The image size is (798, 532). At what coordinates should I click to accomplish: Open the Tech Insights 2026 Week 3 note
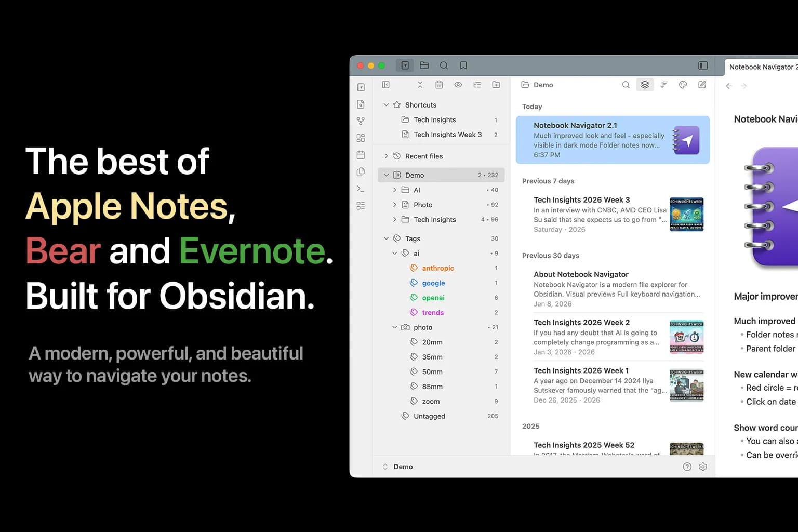pos(613,214)
